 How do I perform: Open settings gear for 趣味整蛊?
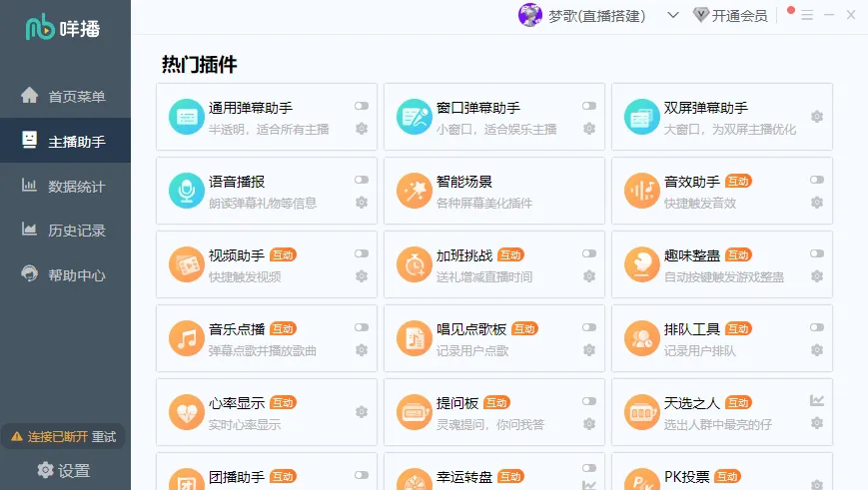click(x=816, y=276)
